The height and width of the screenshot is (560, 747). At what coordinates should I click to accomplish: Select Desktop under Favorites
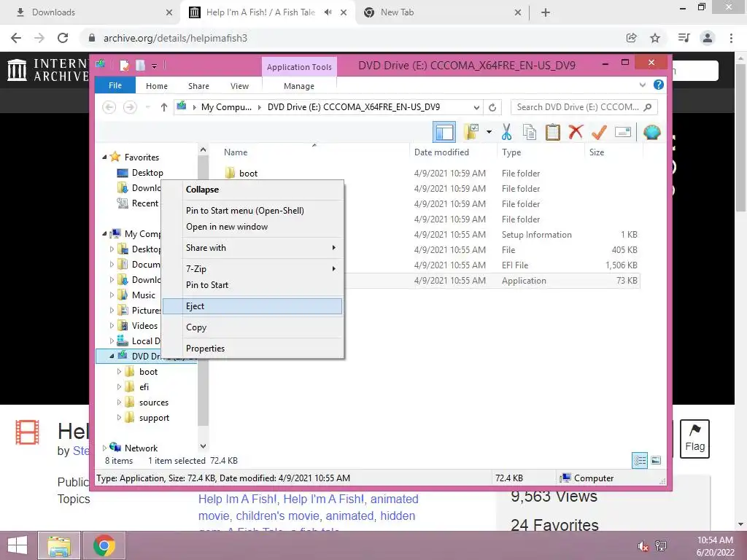point(147,172)
